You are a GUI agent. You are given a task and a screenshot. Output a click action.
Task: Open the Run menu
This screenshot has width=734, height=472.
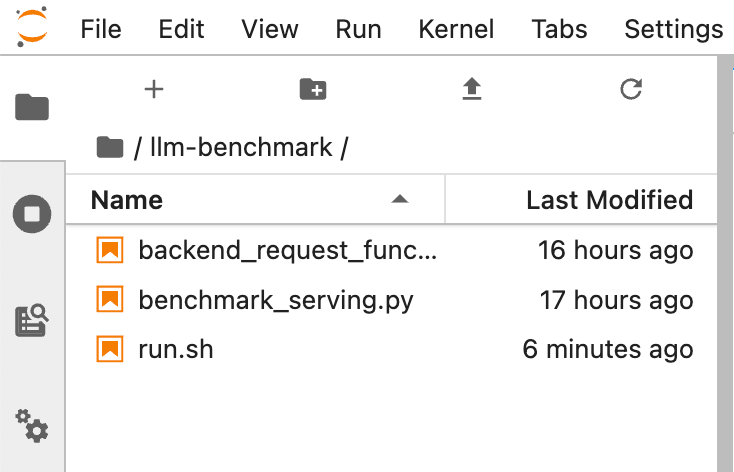pos(358,29)
